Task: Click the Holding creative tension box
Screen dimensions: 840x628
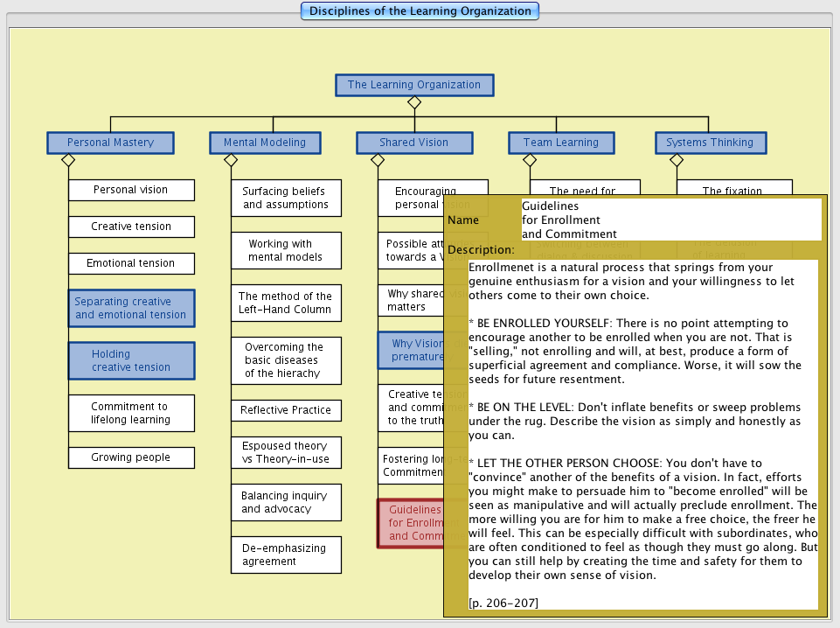Action: click(x=131, y=360)
